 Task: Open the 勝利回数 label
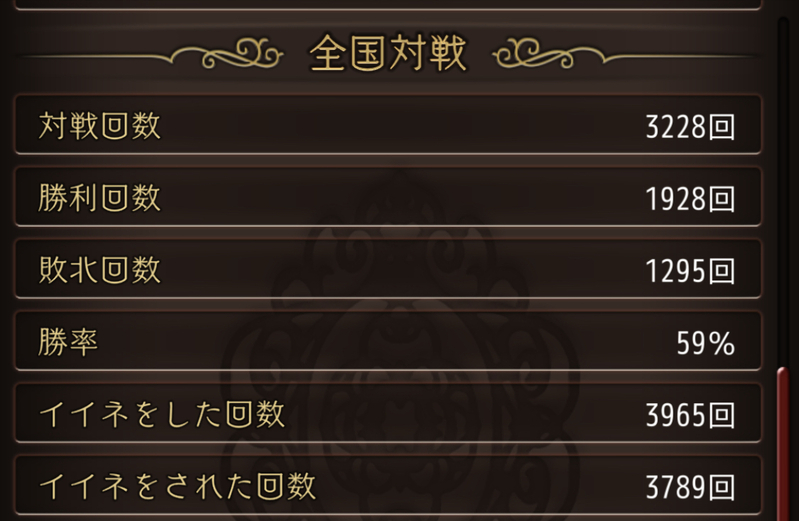click(x=100, y=198)
